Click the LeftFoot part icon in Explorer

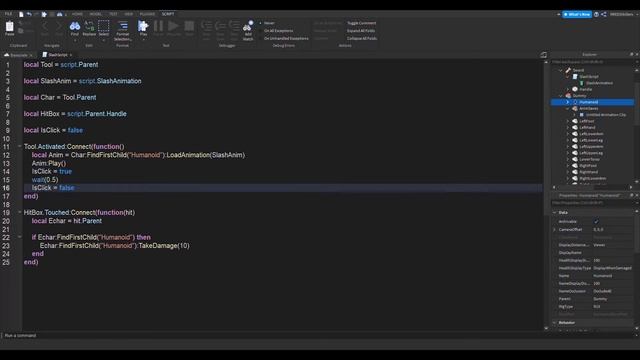click(575, 121)
